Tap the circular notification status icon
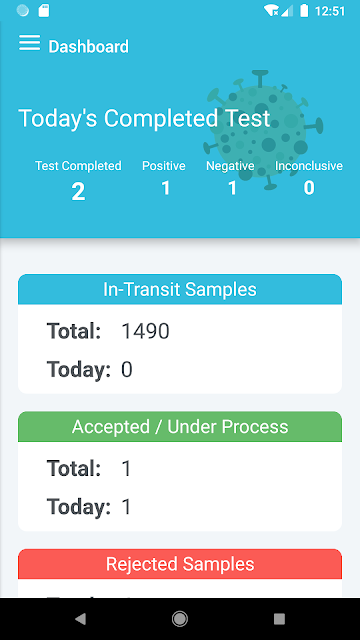 pyautogui.click(x=23, y=11)
